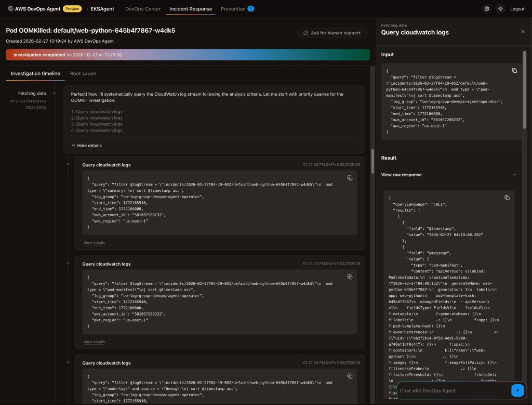Image resolution: width=532 pixels, height=405 pixels.
Task: Open View details under the pod-manifest query
Action: (94, 342)
